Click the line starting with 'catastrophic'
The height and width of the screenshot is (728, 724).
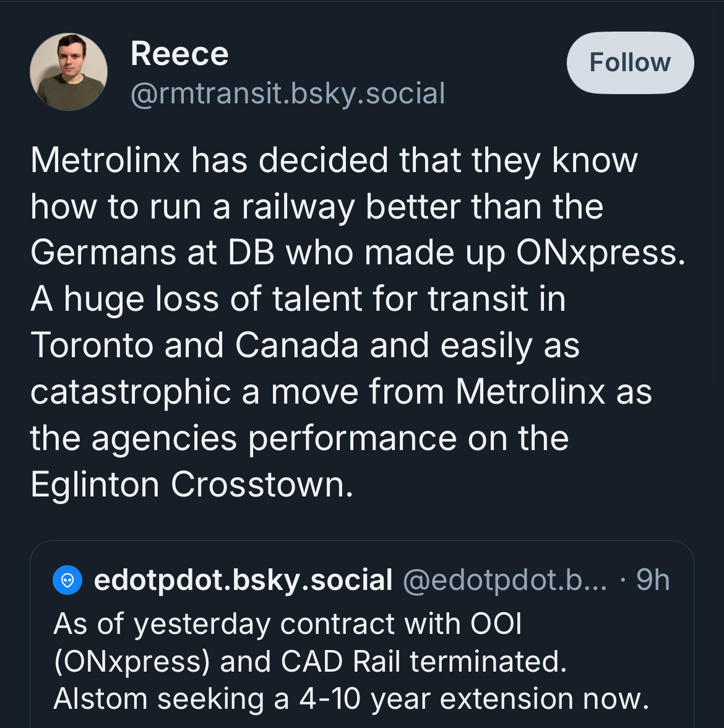click(341, 392)
